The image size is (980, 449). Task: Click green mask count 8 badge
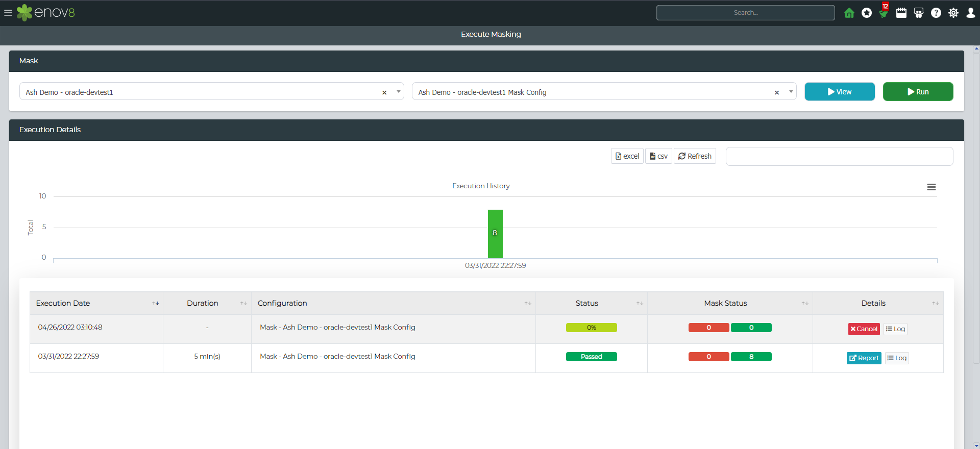tap(751, 357)
